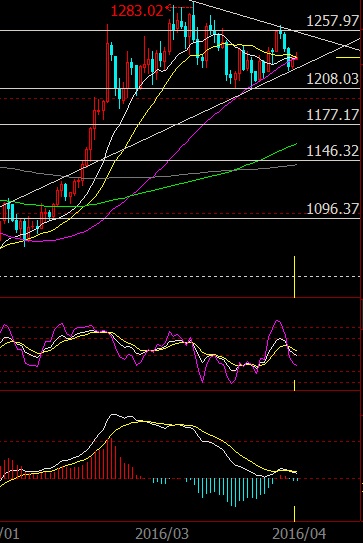Click the short yellow horizontal line at right edge

[x=348, y=57]
